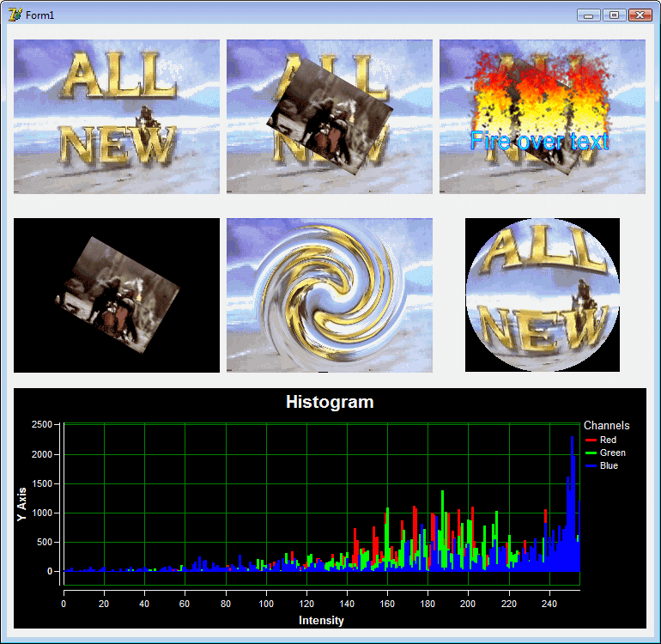Maximize the Form1 window
Image resolution: width=661 pixels, height=644 pixels.
point(614,15)
